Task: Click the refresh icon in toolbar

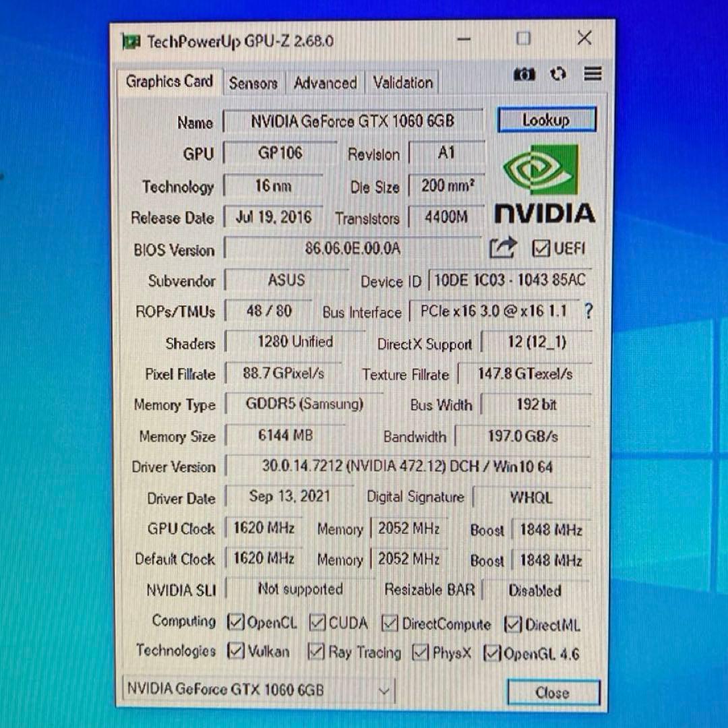Action: click(x=557, y=74)
